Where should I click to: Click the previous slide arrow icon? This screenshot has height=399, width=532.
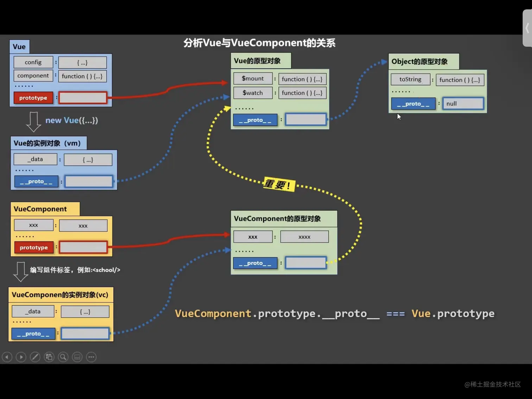click(7, 357)
